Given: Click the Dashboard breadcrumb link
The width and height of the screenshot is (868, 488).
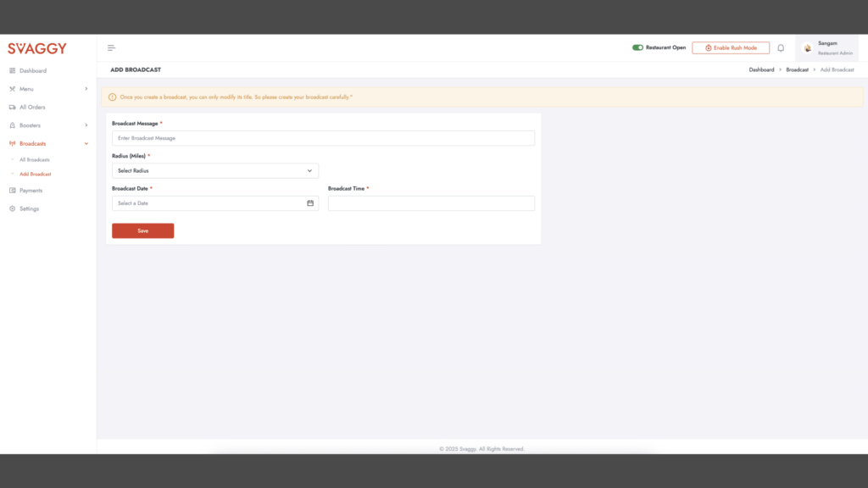Looking at the screenshot, I should [761, 69].
